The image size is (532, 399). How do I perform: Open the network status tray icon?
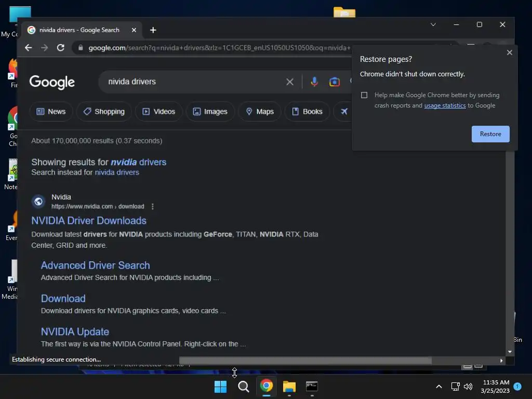tap(455, 387)
